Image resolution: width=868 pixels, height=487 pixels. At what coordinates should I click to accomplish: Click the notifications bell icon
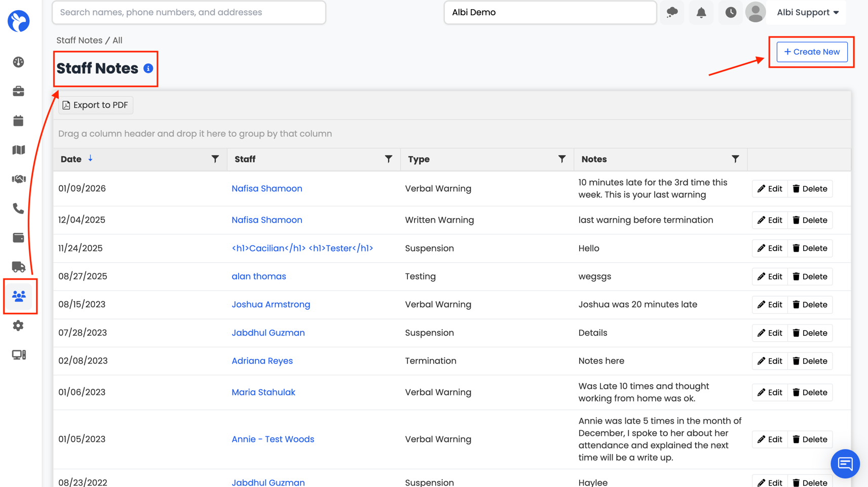tap(701, 13)
